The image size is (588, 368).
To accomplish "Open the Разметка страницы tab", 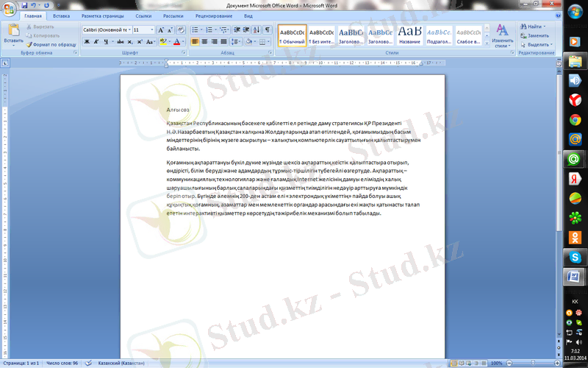I will (103, 15).
